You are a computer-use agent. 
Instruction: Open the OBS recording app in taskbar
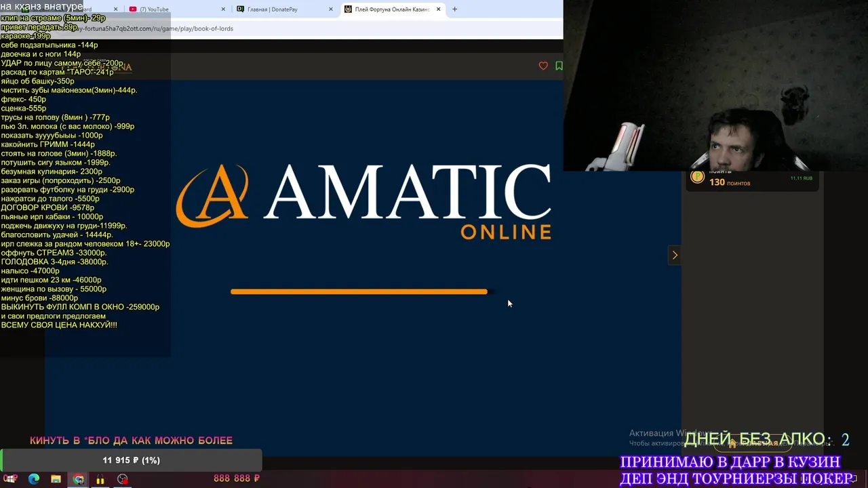click(x=123, y=479)
